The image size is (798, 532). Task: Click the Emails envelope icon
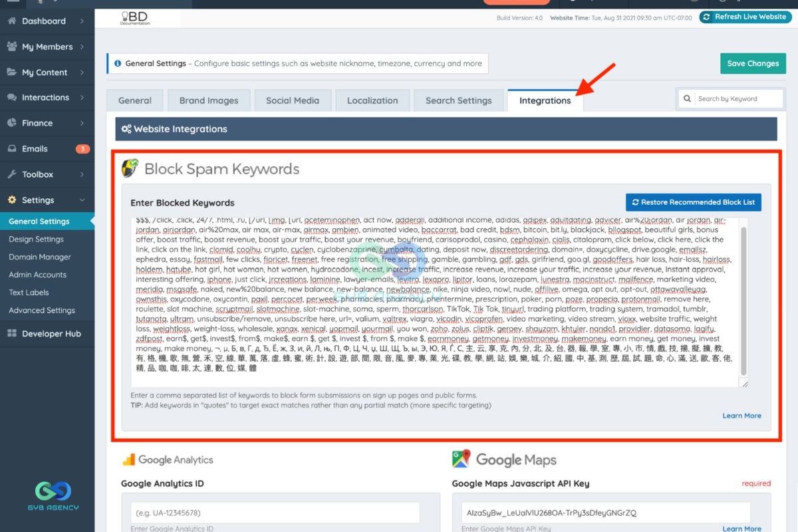point(12,149)
